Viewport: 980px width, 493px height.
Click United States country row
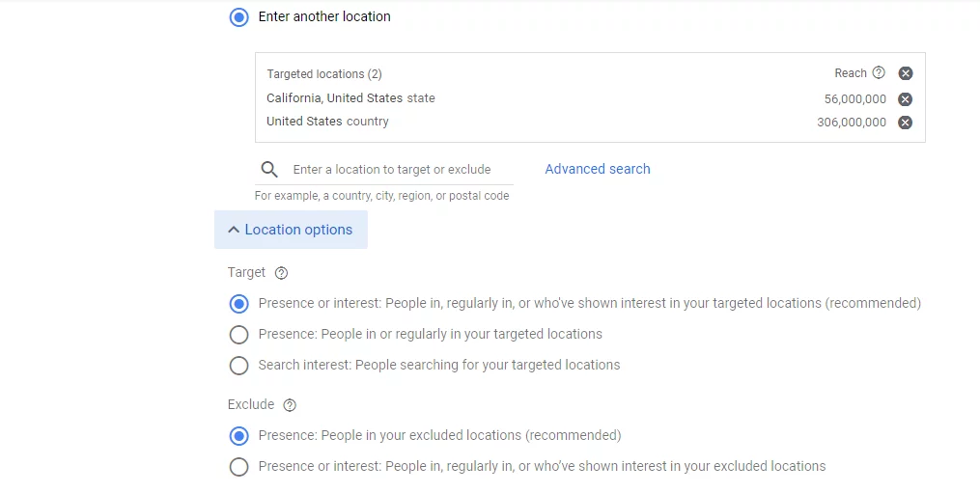pos(589,122)
